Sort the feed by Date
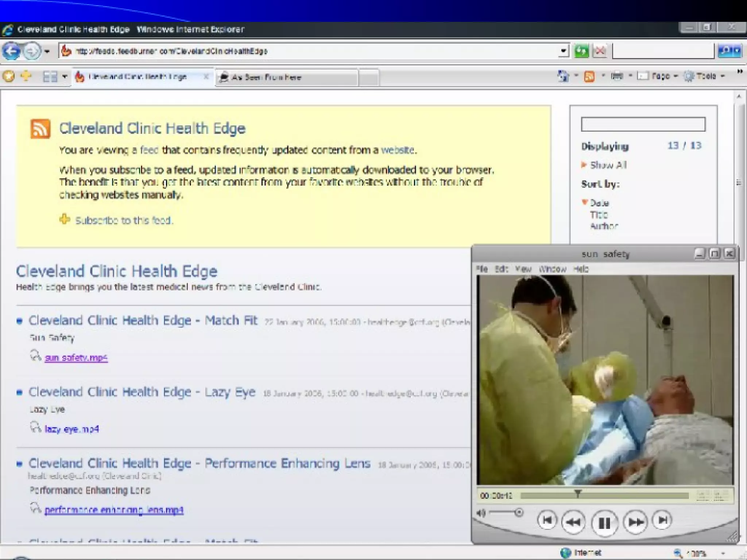Image resolution: width=747 pixels, height=560 pixels. pos(599,203)
